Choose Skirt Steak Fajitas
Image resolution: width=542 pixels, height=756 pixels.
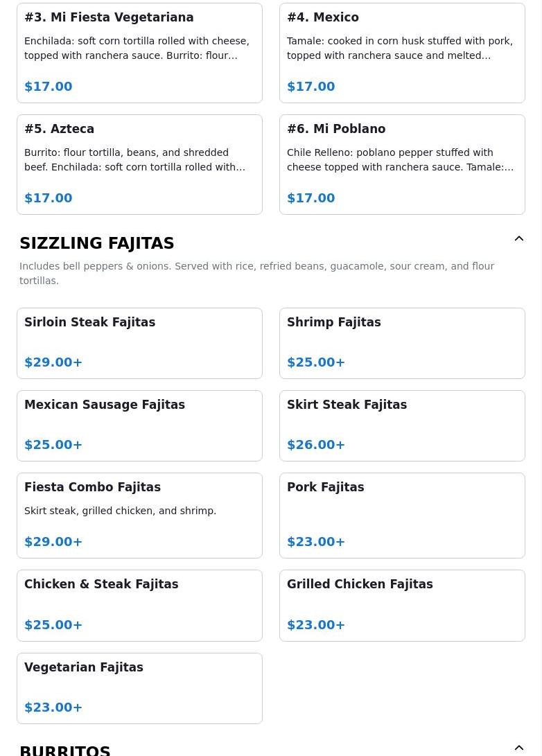(402, 425)
